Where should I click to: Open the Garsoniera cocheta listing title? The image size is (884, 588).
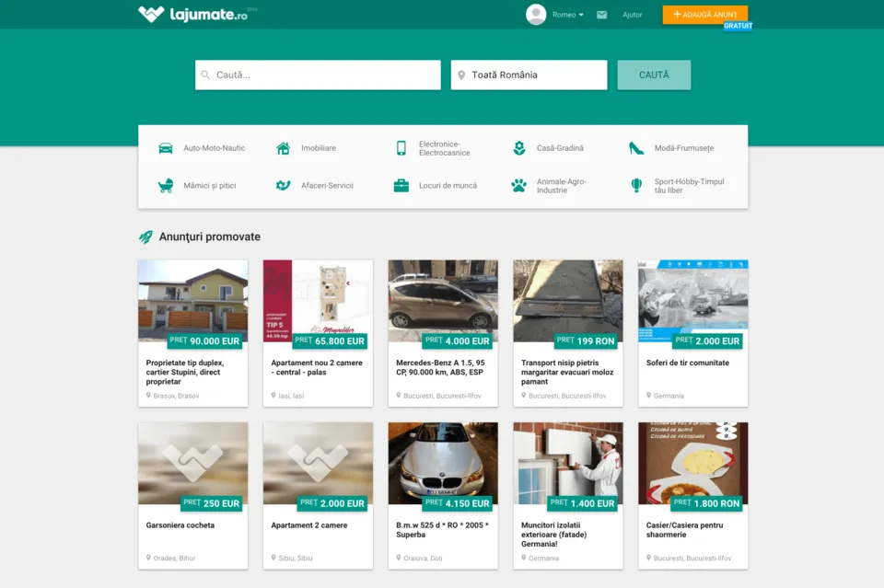pyautogui.click(x=180, y=525)
